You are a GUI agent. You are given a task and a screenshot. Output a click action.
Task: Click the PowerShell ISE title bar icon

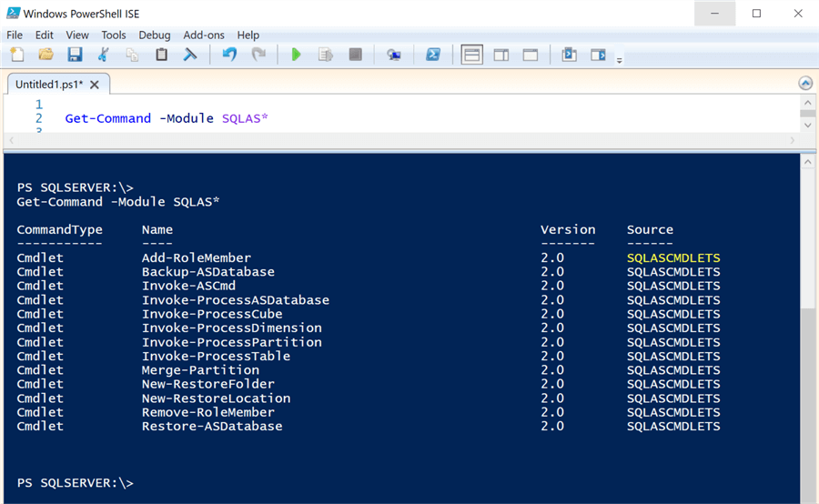point(13,13)
